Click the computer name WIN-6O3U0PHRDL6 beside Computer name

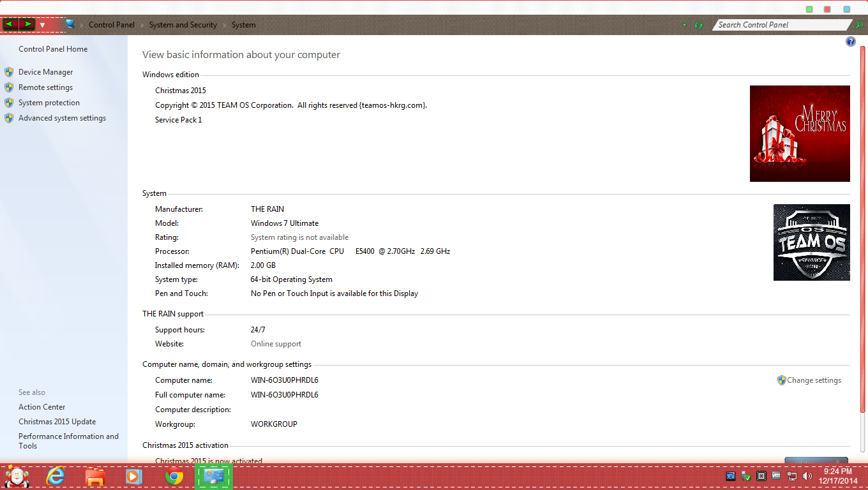[284, 380]
